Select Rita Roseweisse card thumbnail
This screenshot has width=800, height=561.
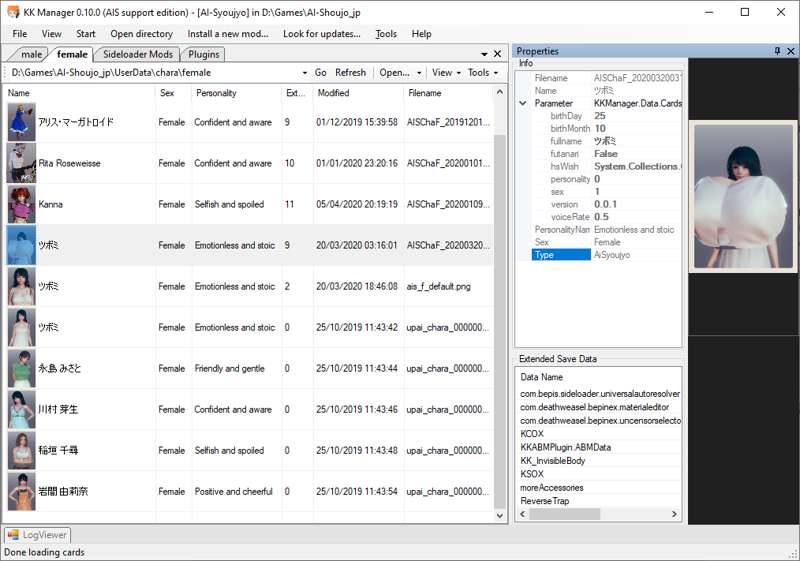(21, 163)
